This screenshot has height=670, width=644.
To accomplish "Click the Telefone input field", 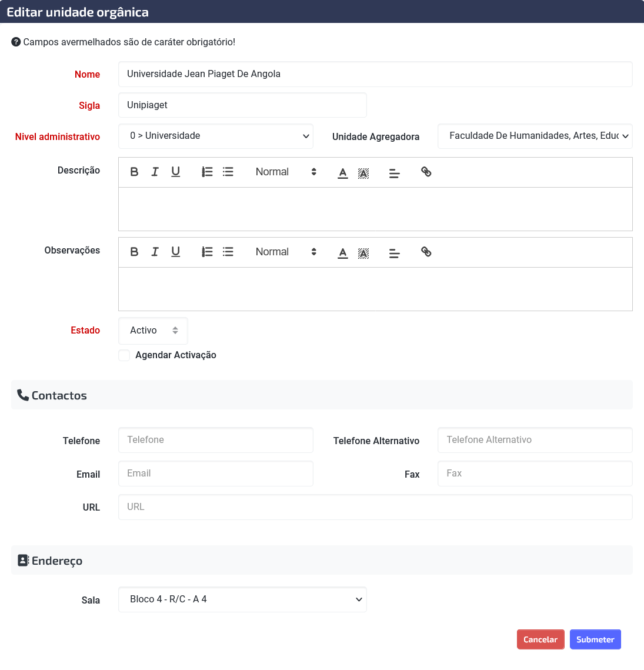I will click(x=216, y=439).
